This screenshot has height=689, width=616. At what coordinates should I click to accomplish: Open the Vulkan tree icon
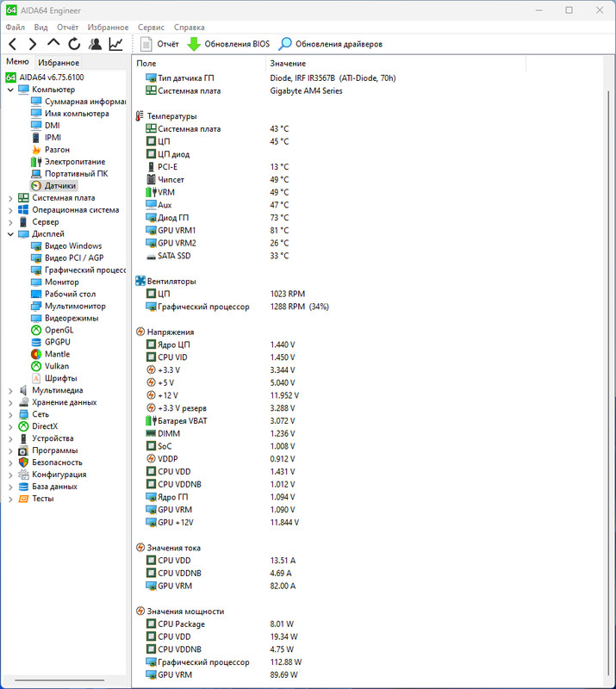pyautogui.click(x=36, y=366)
